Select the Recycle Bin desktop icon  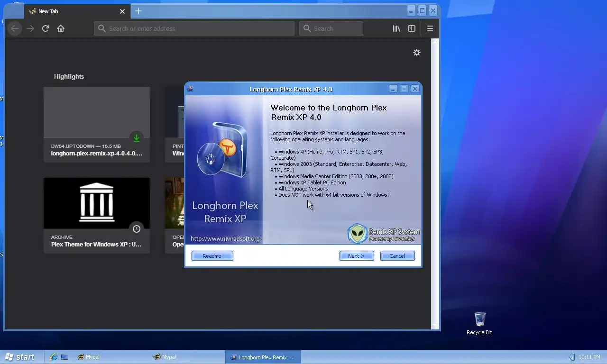(x=479, y=323)
